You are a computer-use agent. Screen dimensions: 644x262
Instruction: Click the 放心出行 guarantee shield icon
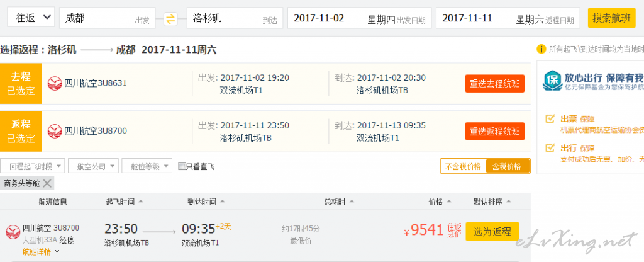552,81
